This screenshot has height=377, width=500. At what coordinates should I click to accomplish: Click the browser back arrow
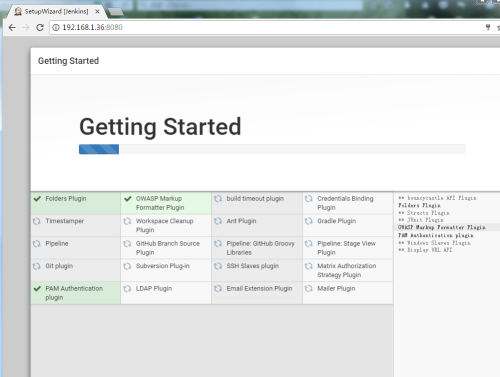pos(12,27)
